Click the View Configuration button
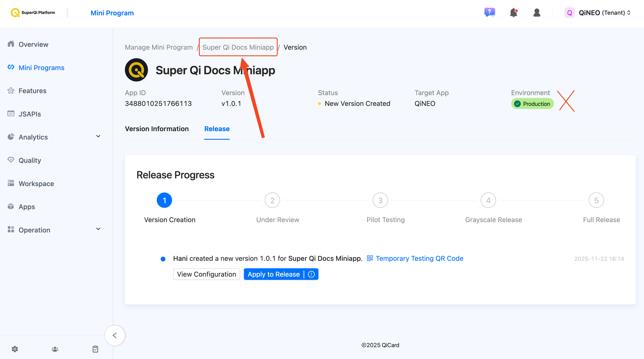 207,274
